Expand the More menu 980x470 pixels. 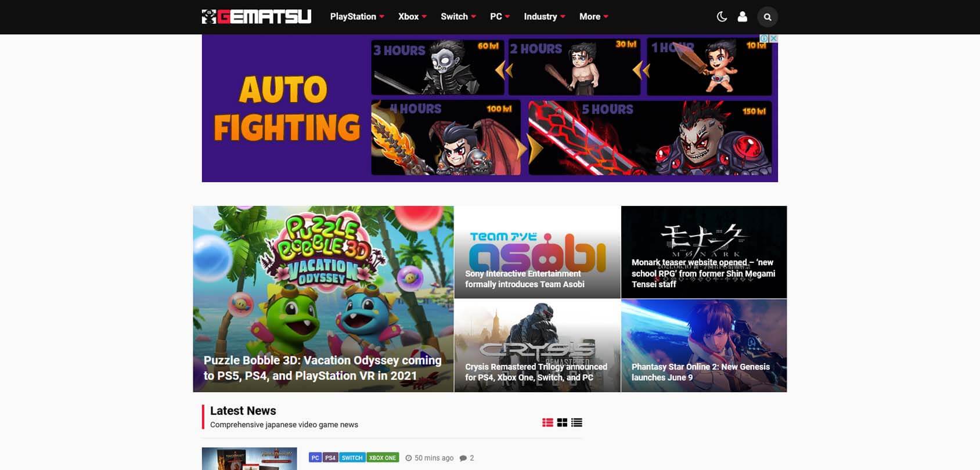coord(594,17)
